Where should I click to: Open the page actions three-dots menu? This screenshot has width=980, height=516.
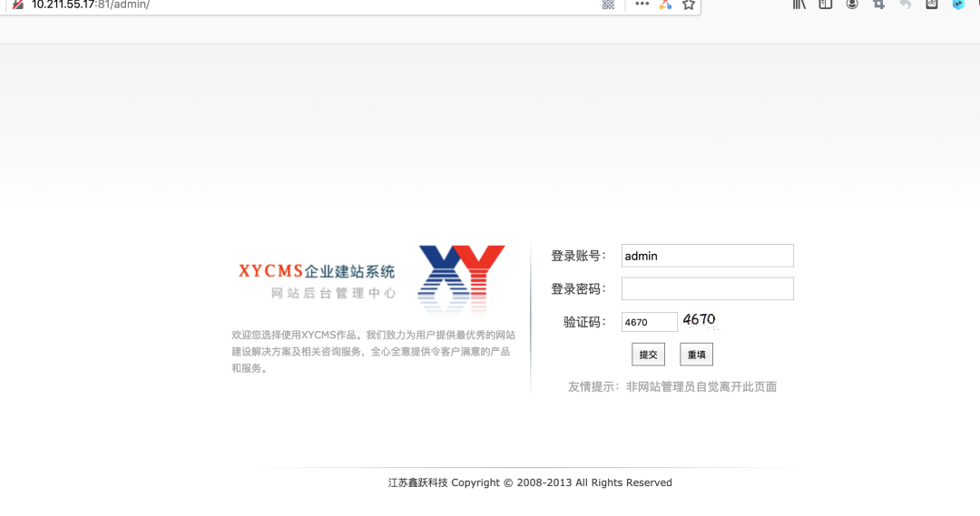(642, 4)
